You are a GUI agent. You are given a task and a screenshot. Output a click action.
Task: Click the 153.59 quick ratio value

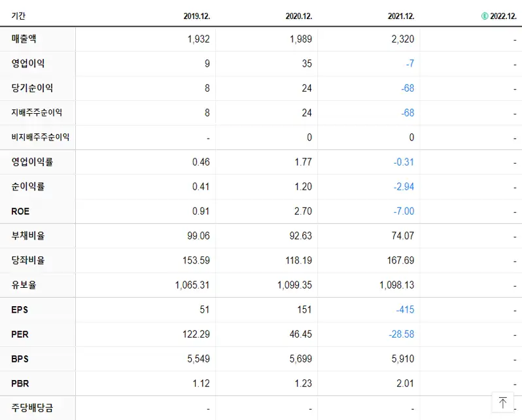(x=196, y=261)
